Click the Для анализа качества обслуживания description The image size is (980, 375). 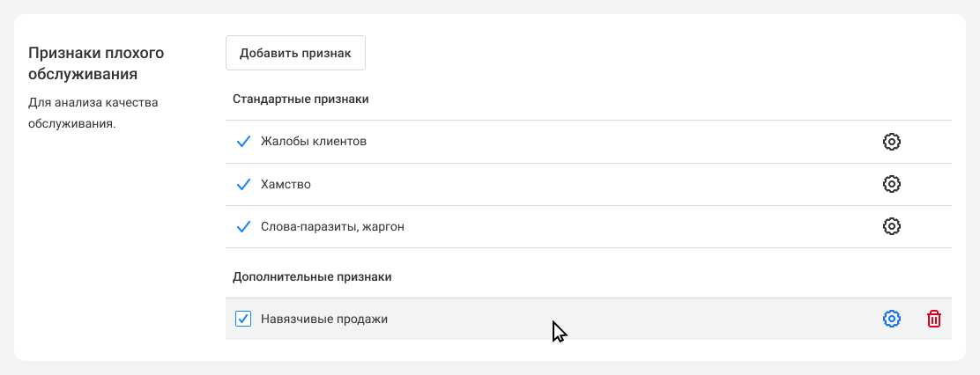point(93,113)
